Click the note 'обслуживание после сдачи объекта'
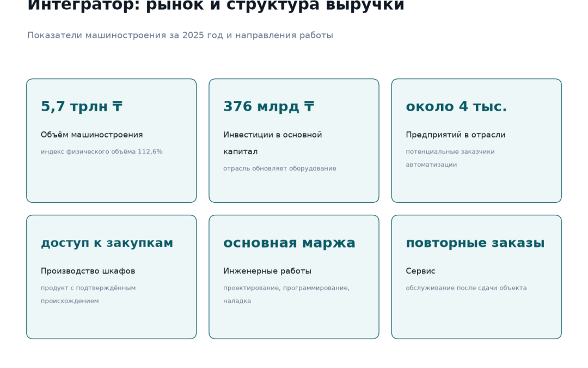 click(x=466, y=288)
